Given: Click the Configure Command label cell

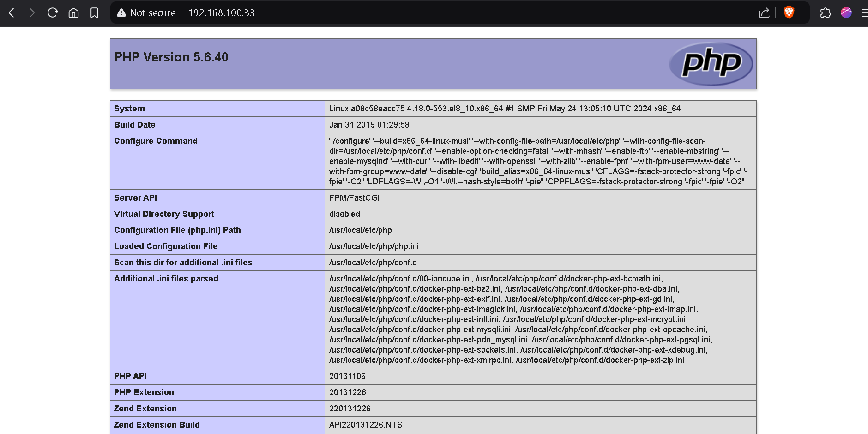Looking at the screenshot, I should [156, 141].
